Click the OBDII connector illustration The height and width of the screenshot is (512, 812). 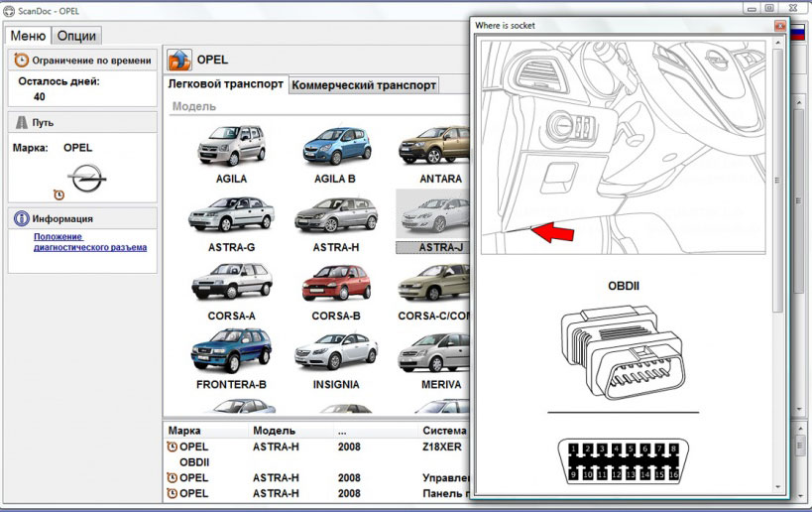click(623, 352)
